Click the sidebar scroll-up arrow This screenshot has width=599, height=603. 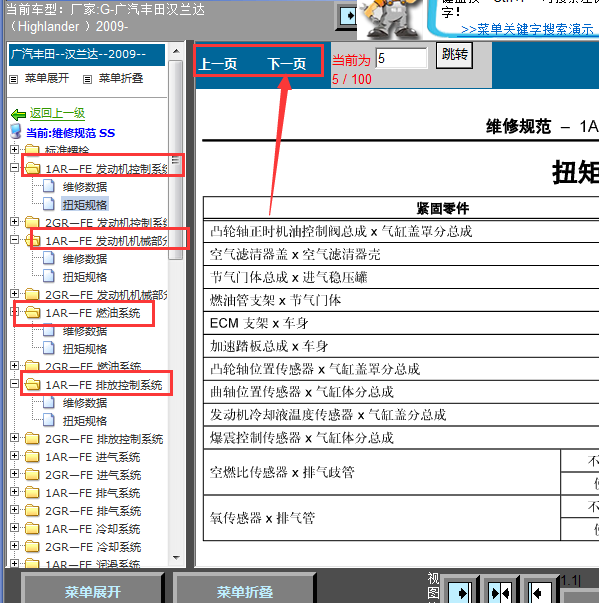point(176,51)
